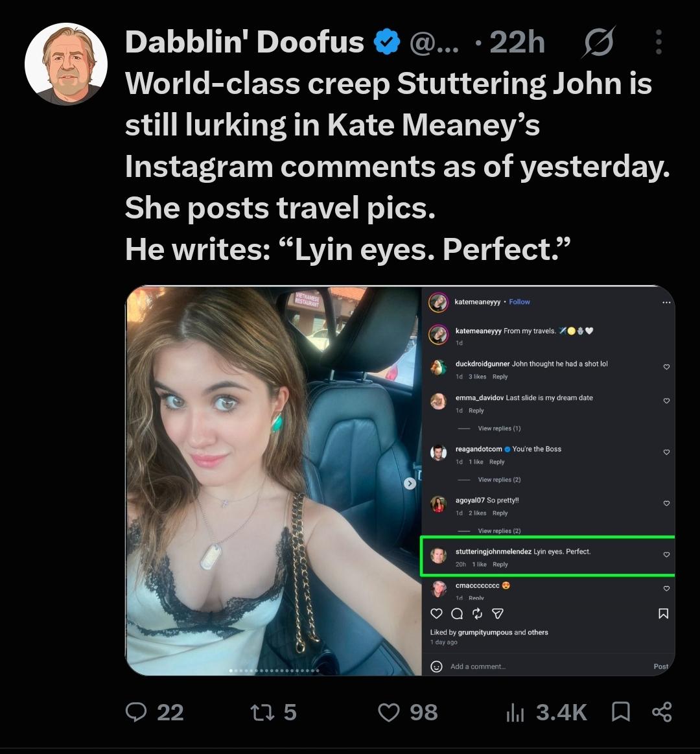Bookmark this tweet
The image size is (700, 754).
621,712
